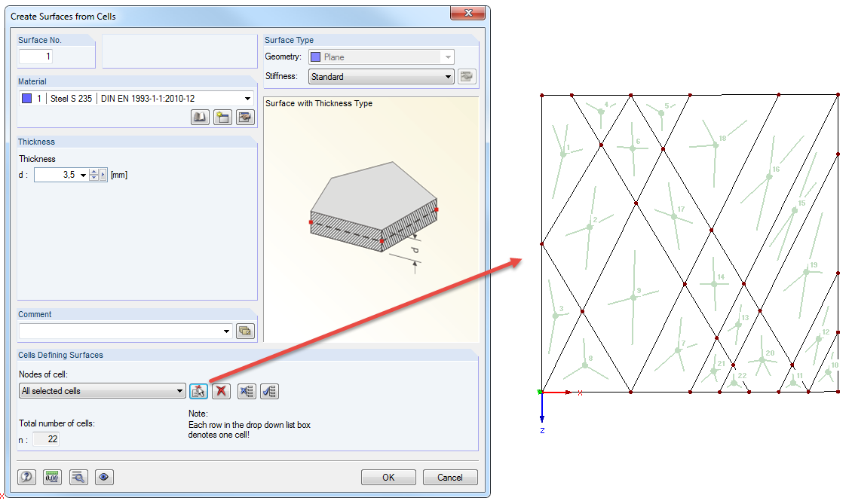Open the material library book icon

(x=200, y=118)
